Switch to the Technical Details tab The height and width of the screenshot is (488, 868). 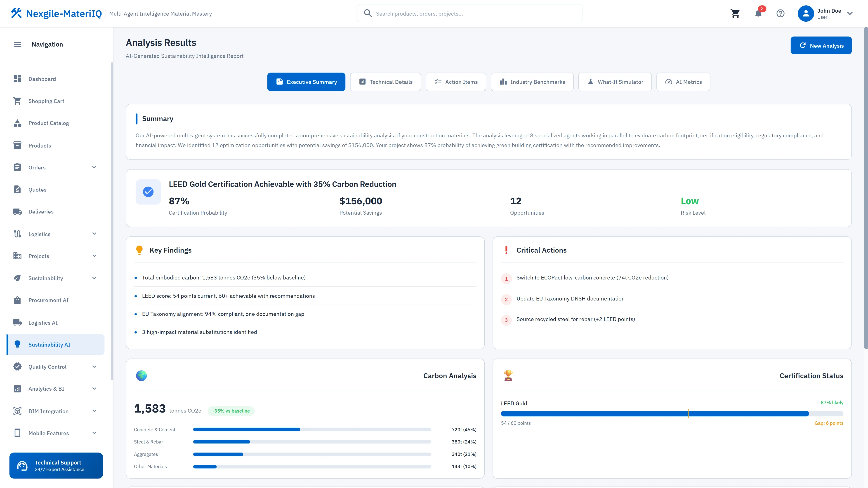click(385, 82)
